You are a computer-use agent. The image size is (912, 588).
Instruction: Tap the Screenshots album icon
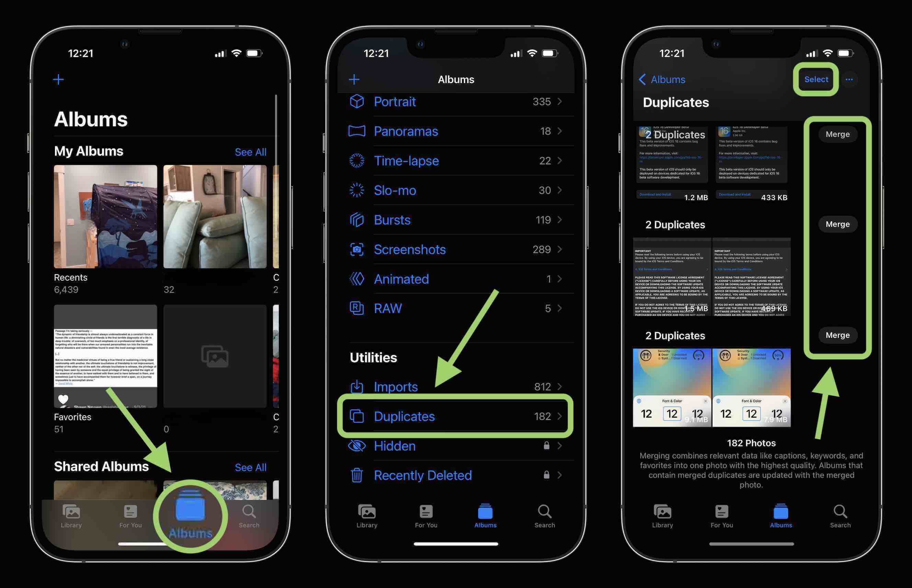[357, 248]
